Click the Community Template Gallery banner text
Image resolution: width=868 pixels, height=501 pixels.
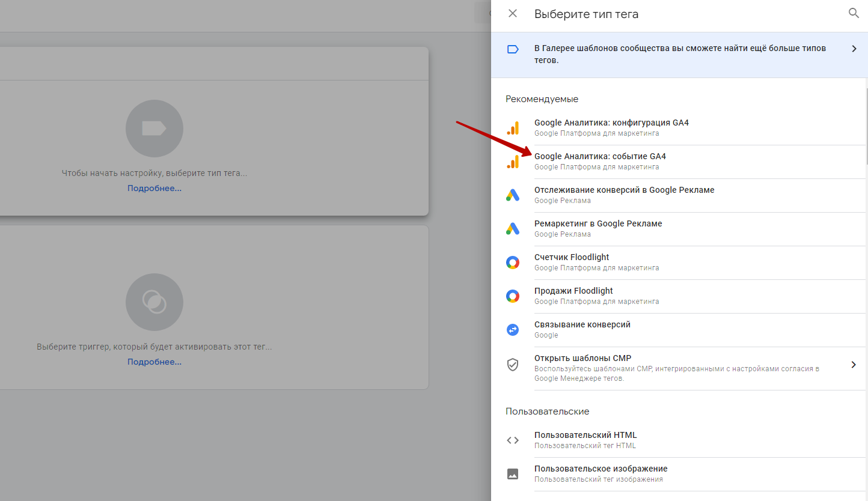tap(680, 54)
